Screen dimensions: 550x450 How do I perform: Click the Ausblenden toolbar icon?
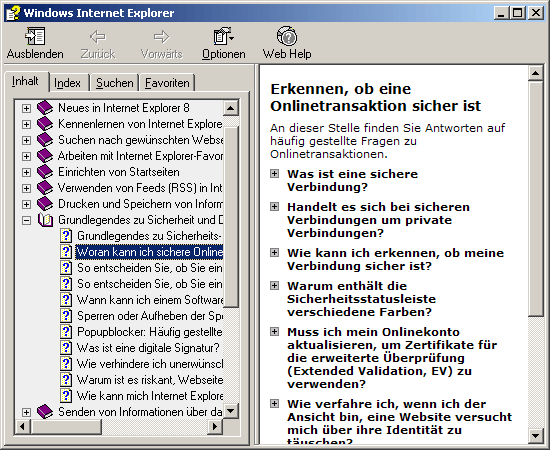35,36
